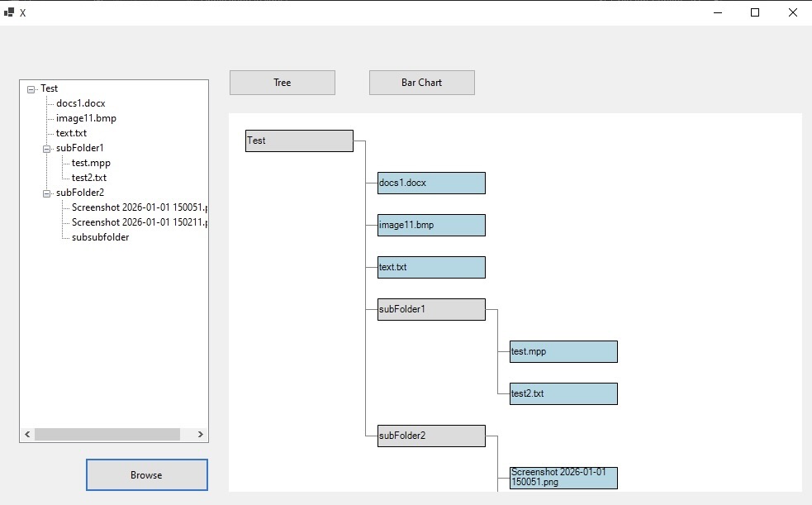812x505 pixels.
Task: Select the subFolder1 label in tree view
Action: (80, 148)
